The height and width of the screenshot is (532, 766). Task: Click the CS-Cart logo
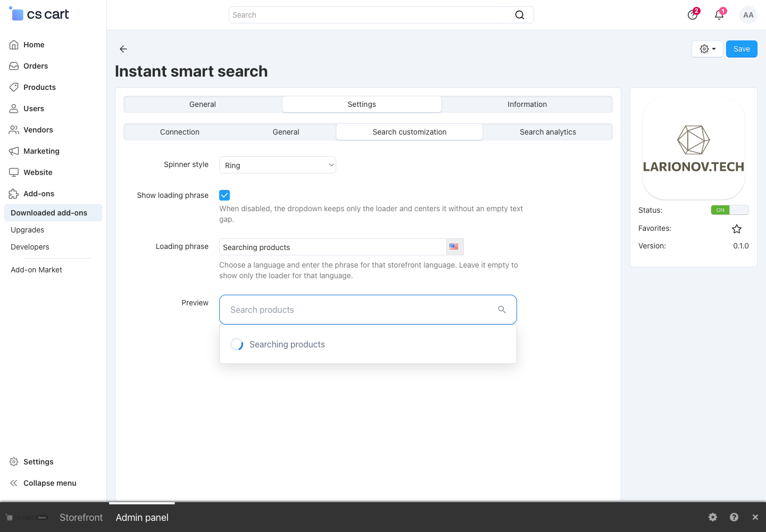tap(39, 14)
